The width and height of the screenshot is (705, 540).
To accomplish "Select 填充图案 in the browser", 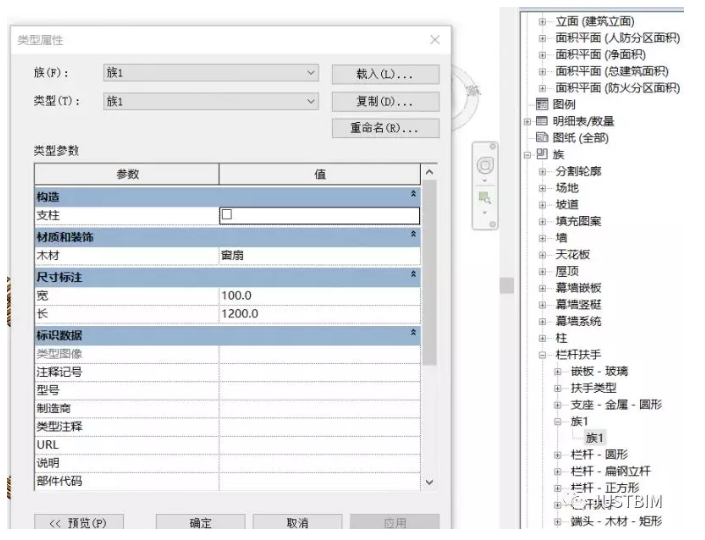I will [x=578, y=221].
